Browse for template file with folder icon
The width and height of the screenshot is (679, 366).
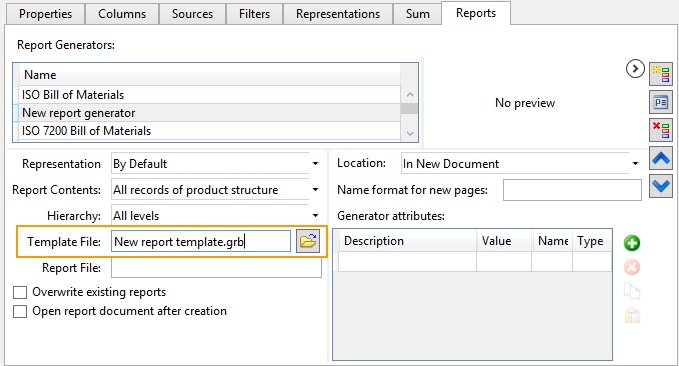(308, 241)
